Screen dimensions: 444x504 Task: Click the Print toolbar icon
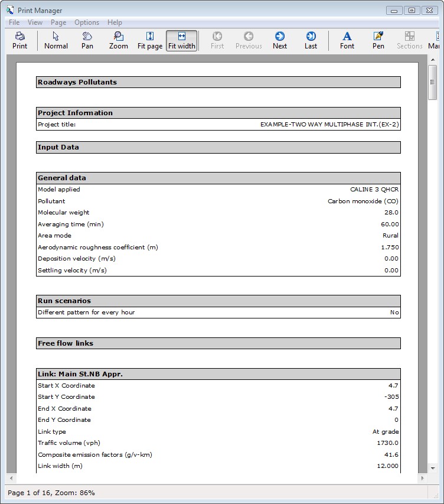click(x=20, y=40)
